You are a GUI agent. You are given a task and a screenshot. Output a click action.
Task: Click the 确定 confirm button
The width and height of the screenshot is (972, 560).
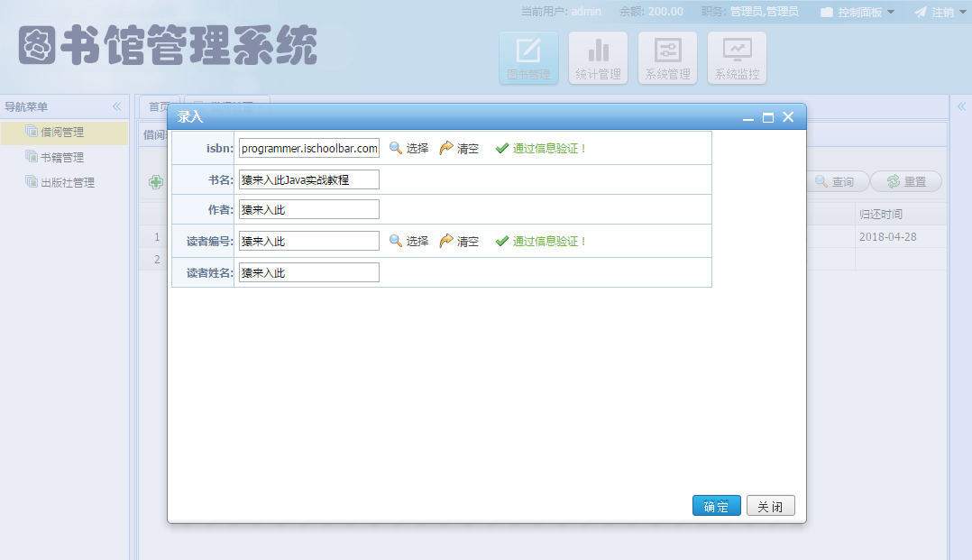click(716, 505)
